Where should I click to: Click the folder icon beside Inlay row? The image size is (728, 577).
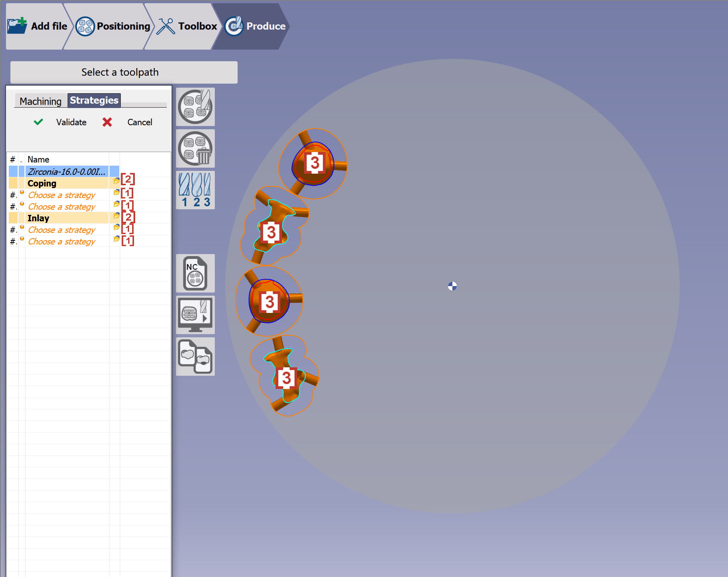tap(116, 216)
